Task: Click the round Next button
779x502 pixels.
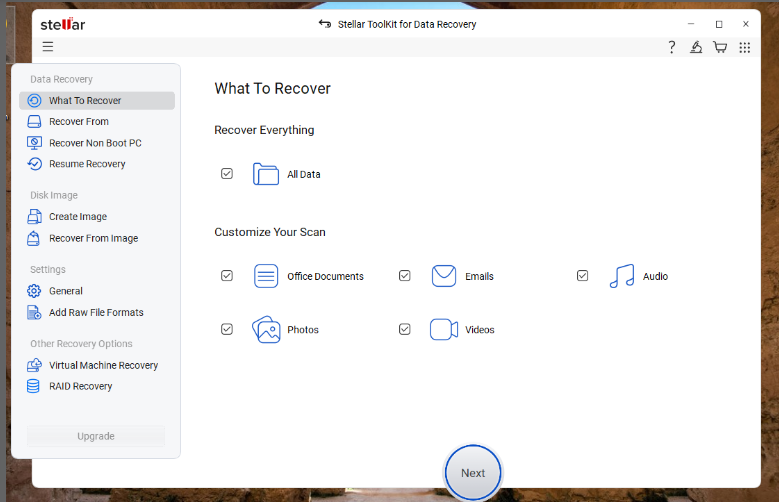Action: (x=473, y=473)
